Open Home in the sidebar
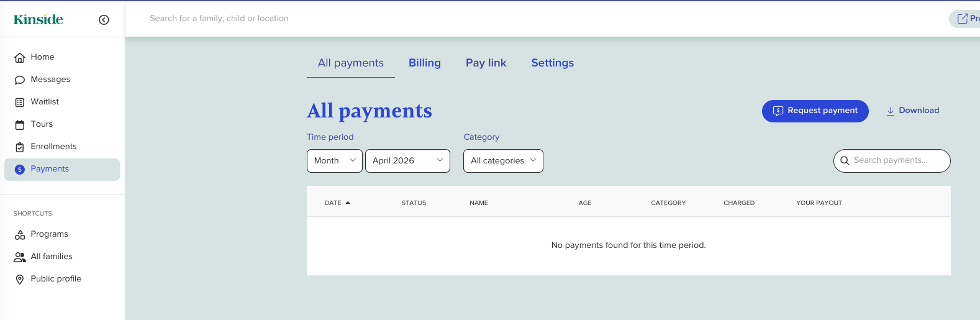The image size is (980, 320). [62, 57]
